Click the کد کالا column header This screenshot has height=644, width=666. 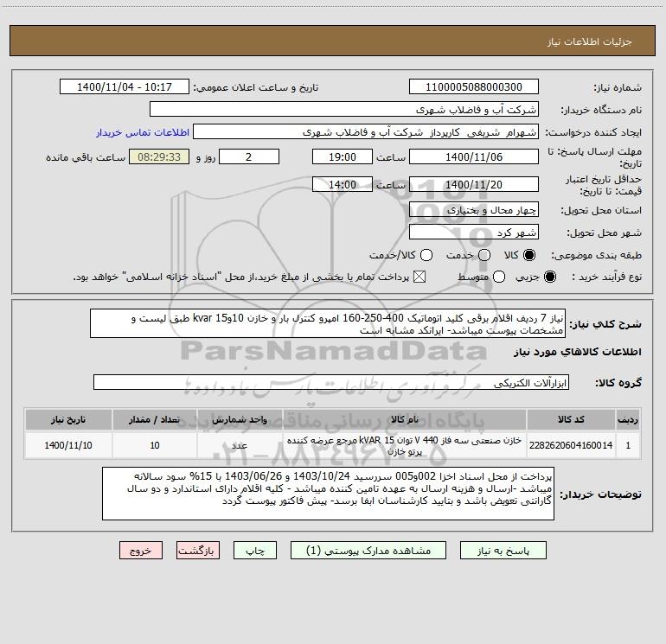(x=571, y=419)
